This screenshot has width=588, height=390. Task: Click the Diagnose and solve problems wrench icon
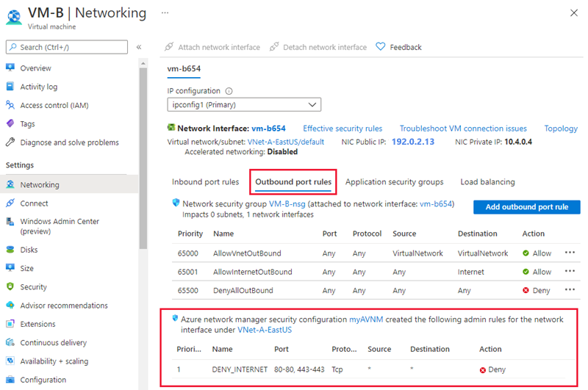(x=10, y=142)
